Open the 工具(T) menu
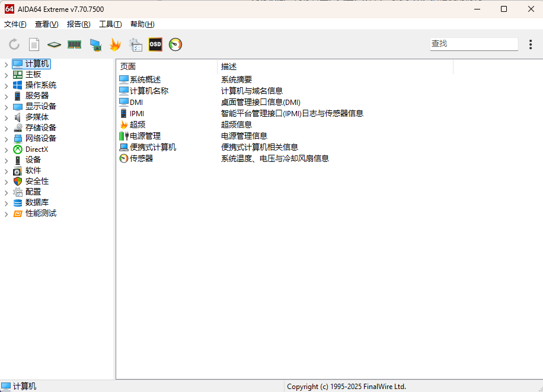 pos(110,24)
